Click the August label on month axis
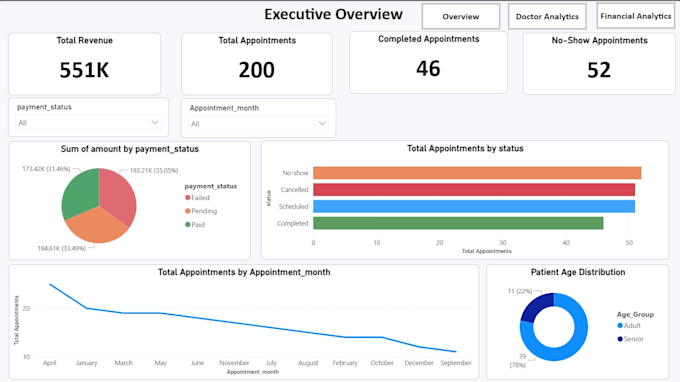Viewport: 680px width, 382px height. tap(308, 363)
